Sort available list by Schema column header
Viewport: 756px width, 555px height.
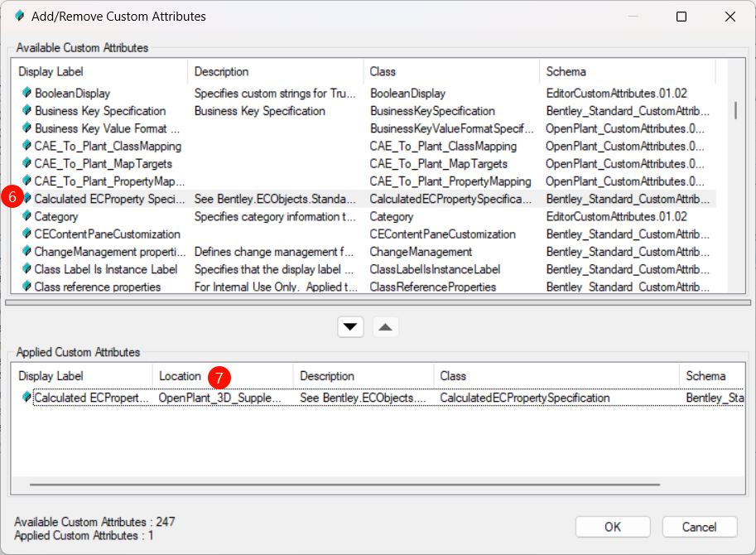[625, 72]
